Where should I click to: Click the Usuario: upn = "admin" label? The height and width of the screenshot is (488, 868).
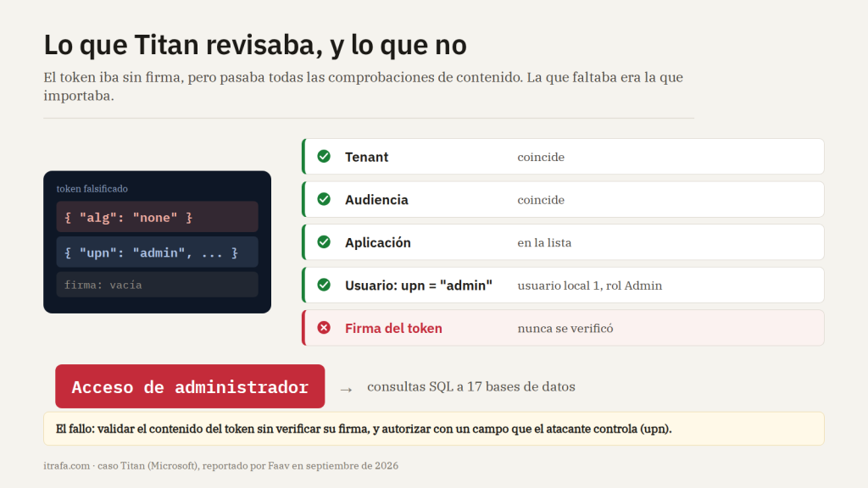click(x=419, y=286)
